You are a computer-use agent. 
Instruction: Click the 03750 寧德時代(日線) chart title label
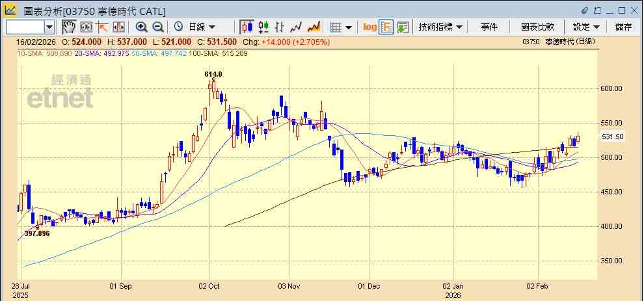point(559,42)
